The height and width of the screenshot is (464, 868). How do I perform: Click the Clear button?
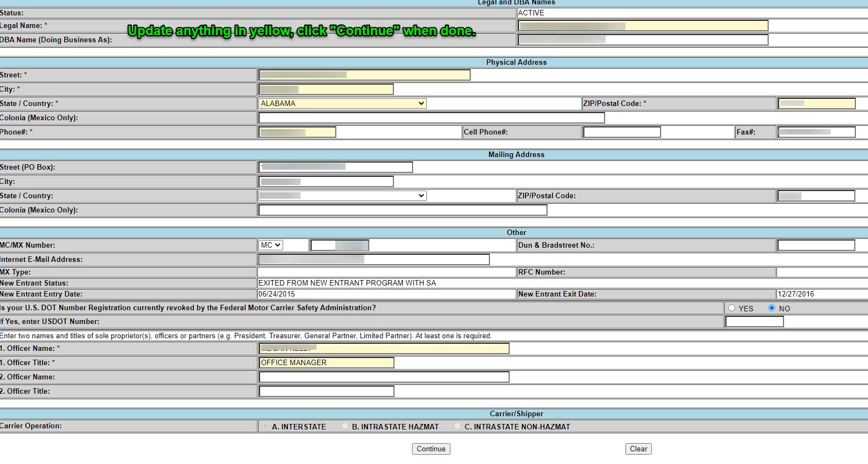coord(638,449)
